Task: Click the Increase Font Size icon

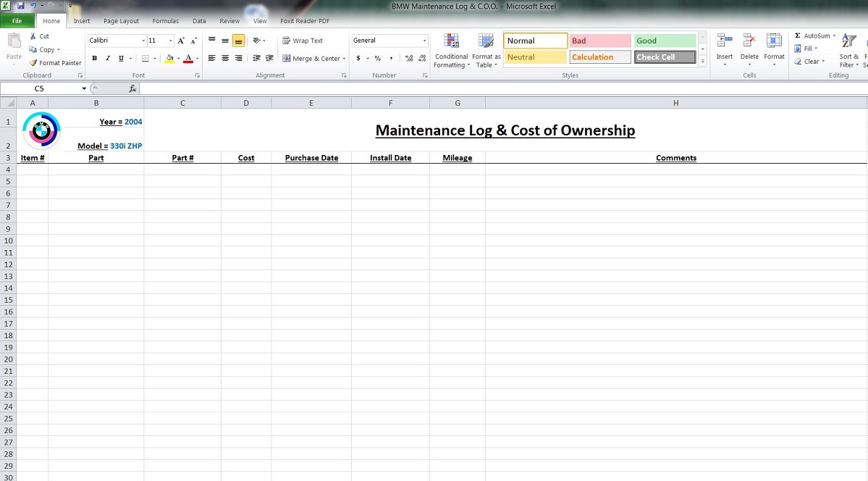Action: click(181, 41)
